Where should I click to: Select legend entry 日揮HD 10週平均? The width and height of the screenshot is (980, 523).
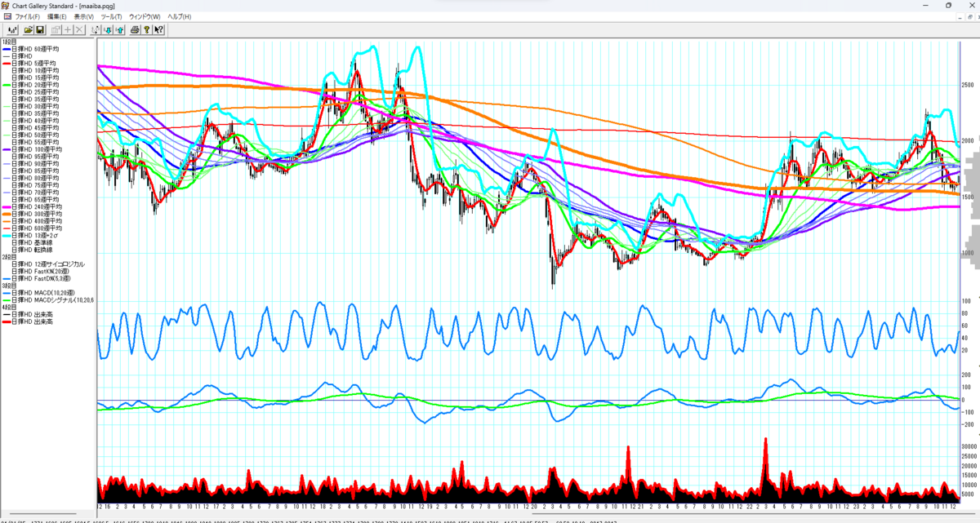click(35, 70)
